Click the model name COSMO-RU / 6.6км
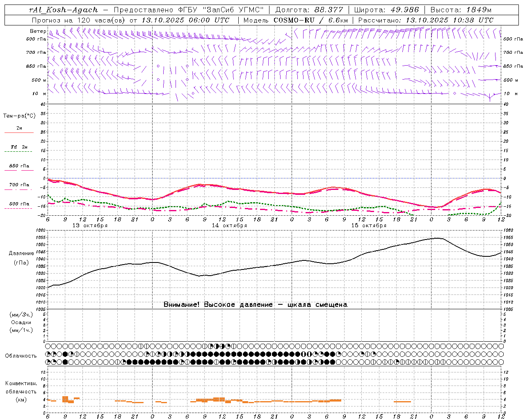The image size is (525, 420). (x=311, y=20)
